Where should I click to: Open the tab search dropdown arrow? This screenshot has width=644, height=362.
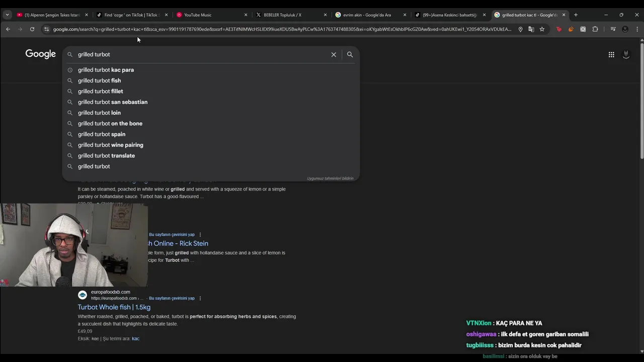click(7, 15)
